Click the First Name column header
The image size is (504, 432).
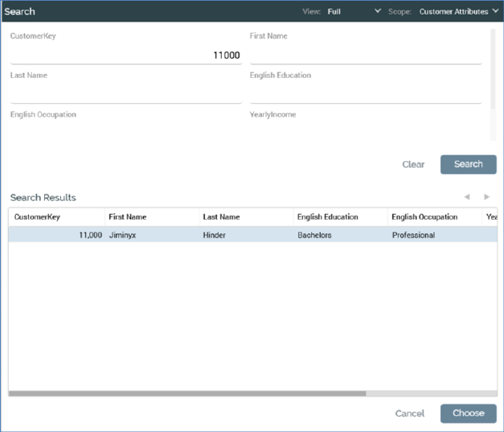pyautogui.click(x=128, y=217)
